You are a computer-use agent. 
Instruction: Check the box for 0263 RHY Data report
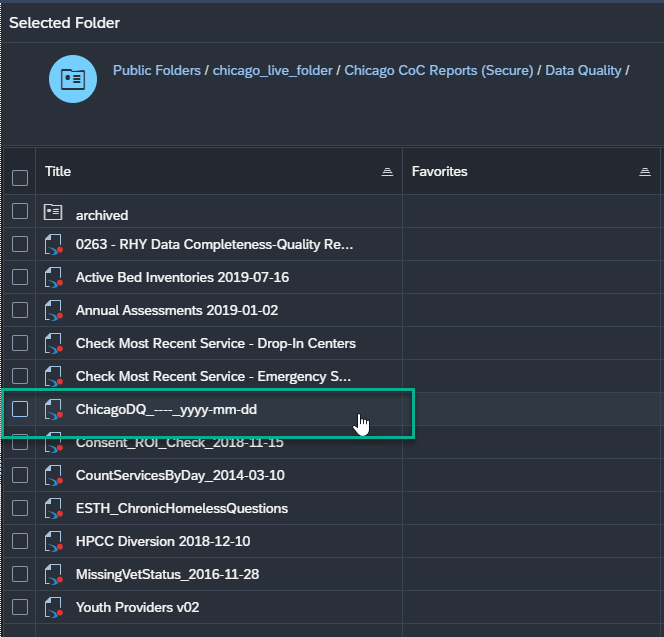pyautogui.click(x=20, y=244)
